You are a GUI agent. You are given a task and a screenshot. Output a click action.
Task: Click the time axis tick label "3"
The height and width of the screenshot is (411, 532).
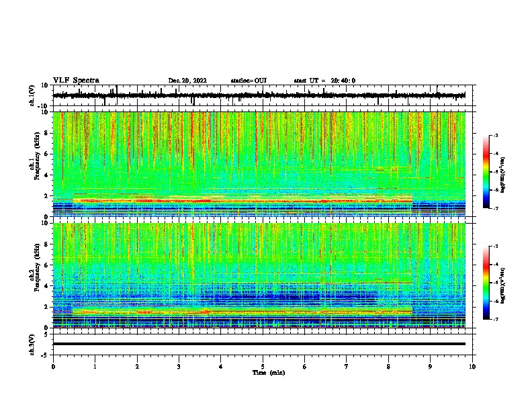179,367
